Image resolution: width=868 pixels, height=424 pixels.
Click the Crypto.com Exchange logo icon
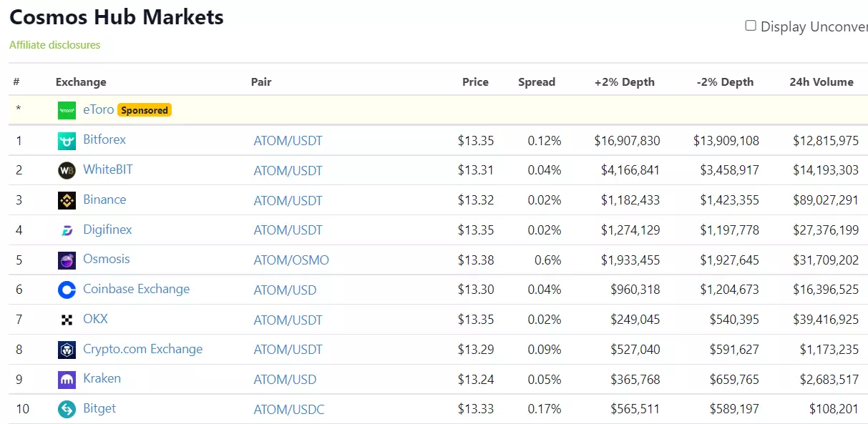point(67,350)
